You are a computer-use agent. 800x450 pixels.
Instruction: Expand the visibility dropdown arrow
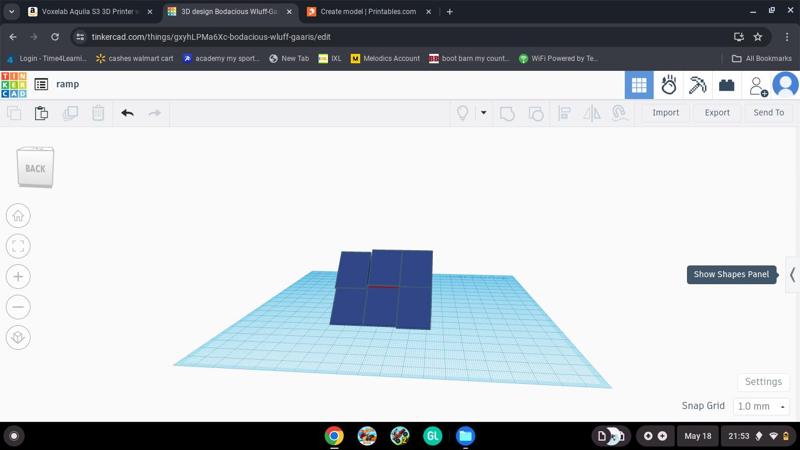pos(483,113)
